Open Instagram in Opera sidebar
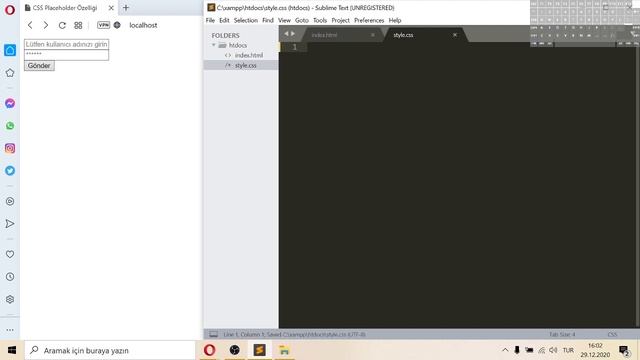This screenshot has height=360, width=640. 10,148
